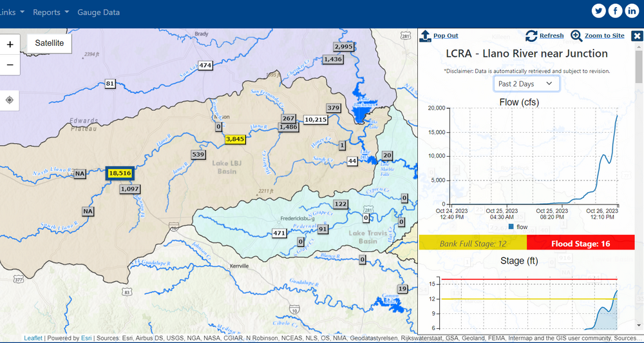This screenshot has width=644, height=343.
Task: Select the 18,516 flow gauge marker
Action: (120, 173)
